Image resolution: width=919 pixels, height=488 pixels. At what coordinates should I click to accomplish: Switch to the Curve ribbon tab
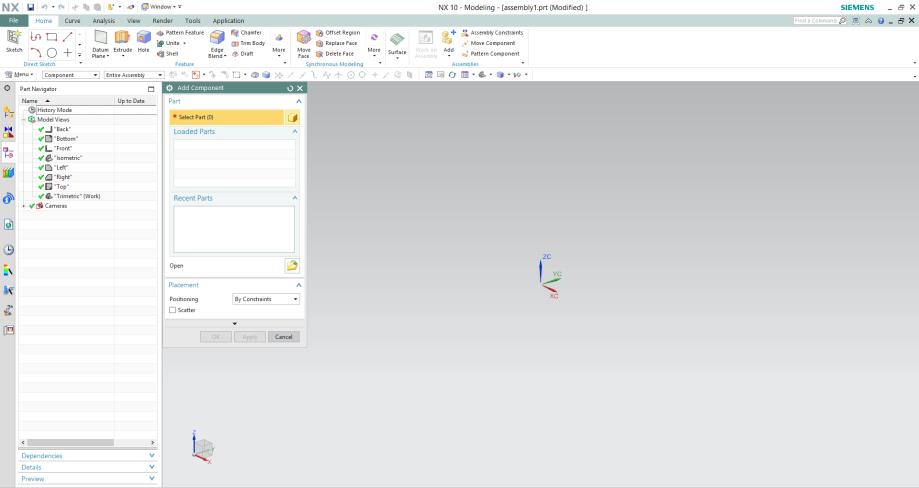point(72,21)
